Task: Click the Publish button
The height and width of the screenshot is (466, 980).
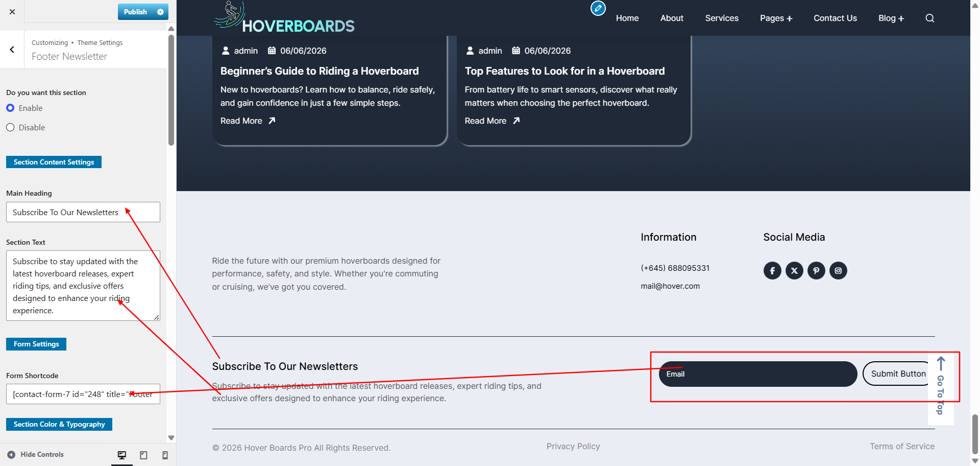Action: 135,12
